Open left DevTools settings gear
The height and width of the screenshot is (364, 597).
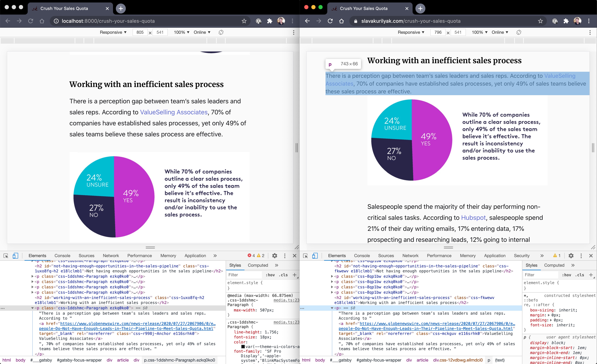pyautogui.click(x=275, y=256)
